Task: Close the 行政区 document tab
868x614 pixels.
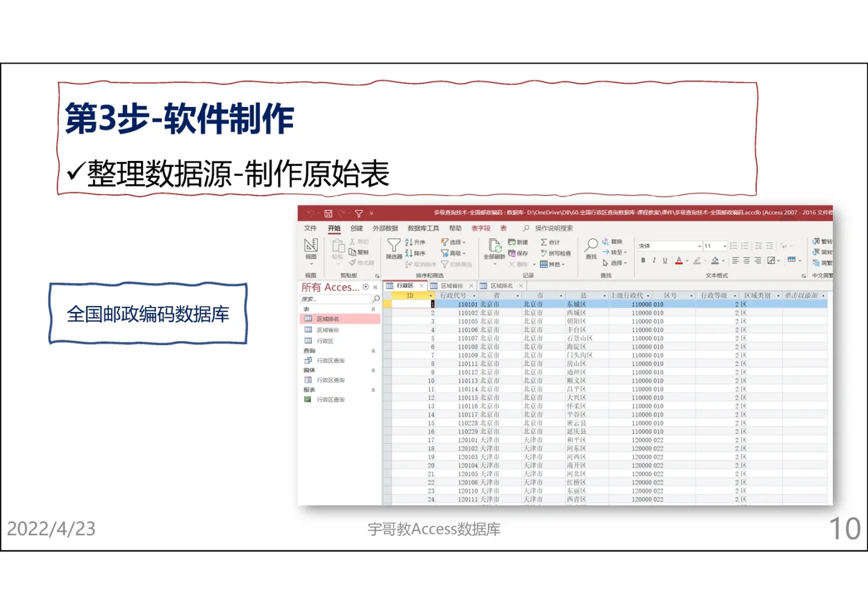Action: point(421,286)
